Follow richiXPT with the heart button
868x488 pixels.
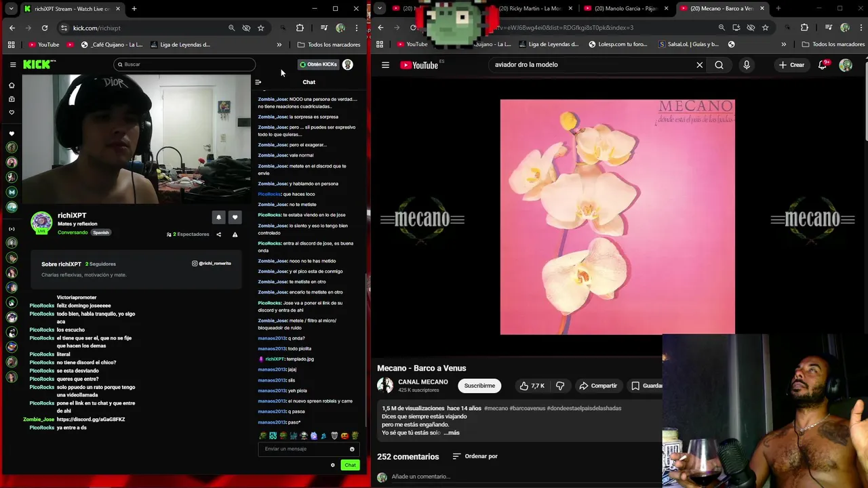point(235,217)
